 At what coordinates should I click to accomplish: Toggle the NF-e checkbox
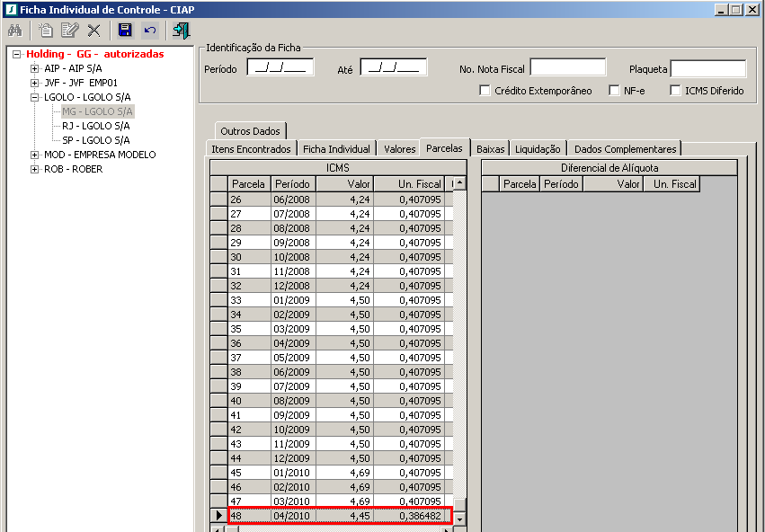point(615,91)
